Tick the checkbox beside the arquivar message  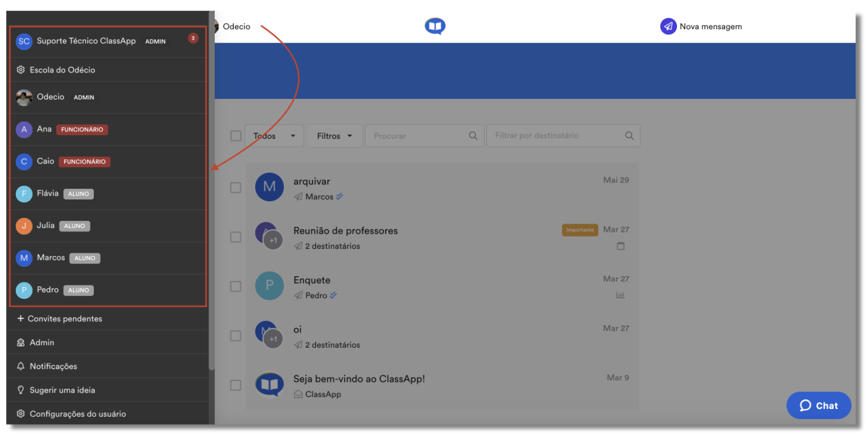tap(236, 188)
